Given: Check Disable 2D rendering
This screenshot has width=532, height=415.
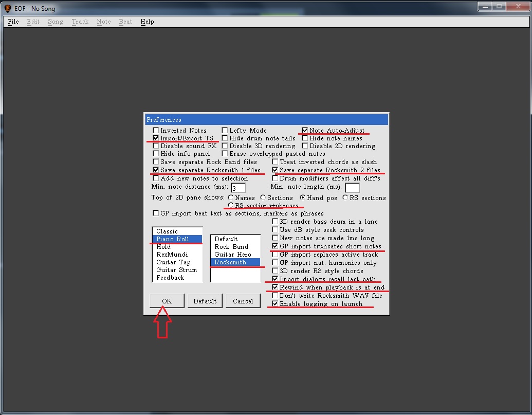Looking at the screenshot, I should click(x=305, y=146).
